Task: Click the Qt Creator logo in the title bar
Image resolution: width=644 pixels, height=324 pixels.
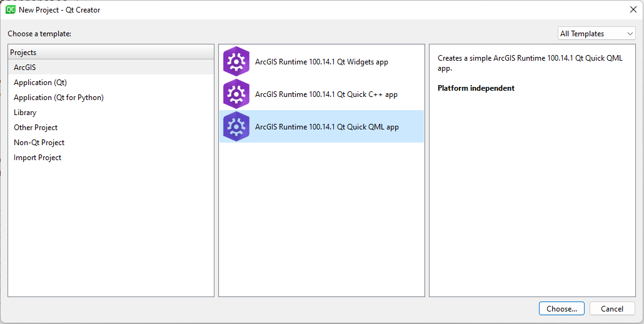Action: point(11,9)
